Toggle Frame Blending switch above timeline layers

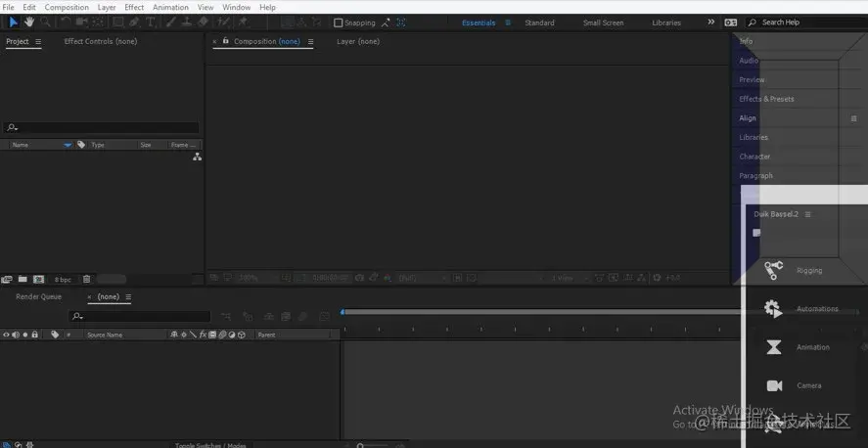pyautogui.click(x=286, y=316)
